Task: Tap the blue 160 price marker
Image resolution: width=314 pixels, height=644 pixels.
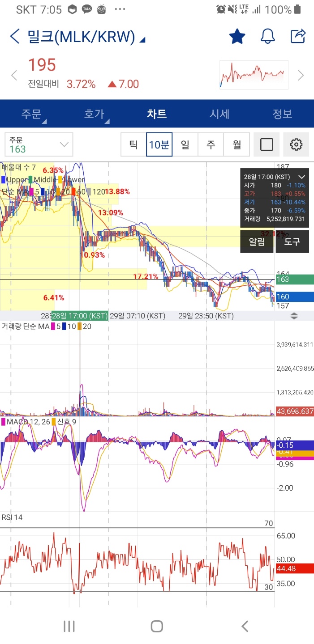Action: 294,297
